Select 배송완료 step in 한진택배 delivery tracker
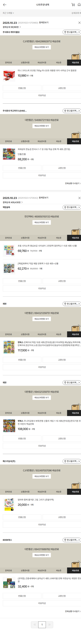The image size is (81, 644). pos(75,238)
